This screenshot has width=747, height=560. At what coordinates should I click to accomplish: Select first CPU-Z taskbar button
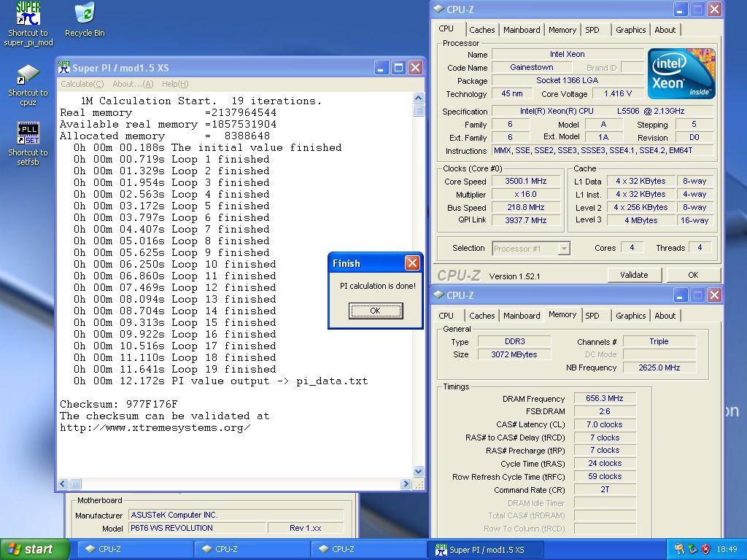pos(133,549)
